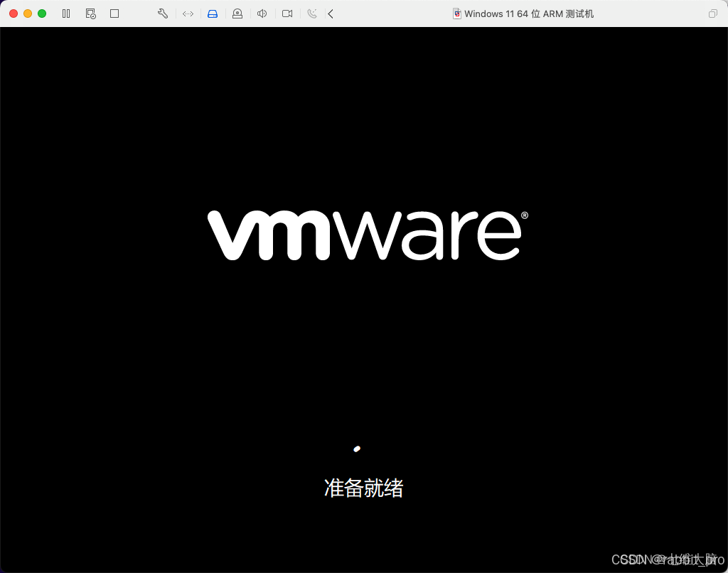Open virtual machine settings via the wrench icon
This screenshot has width=728, height=573.
[163, 14]
